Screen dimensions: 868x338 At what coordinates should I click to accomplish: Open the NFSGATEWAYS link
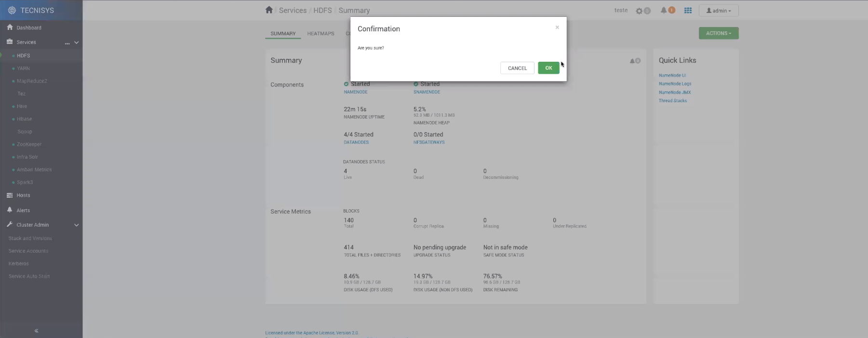pyautogui.click(x=429, y=143)
